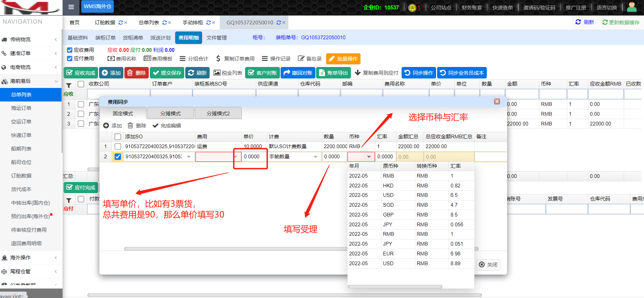
Task: Open the 文件管理 tab
Action: pyautogui.click(x=217, y=38)
